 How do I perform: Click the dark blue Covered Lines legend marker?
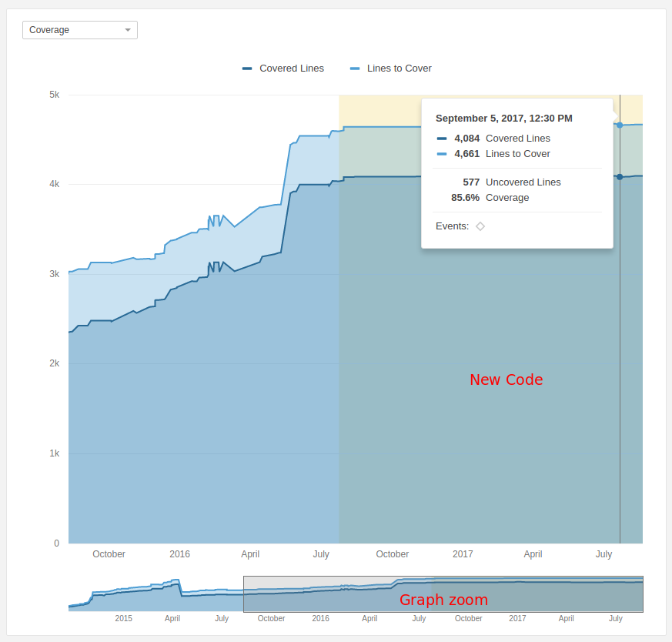247,69
